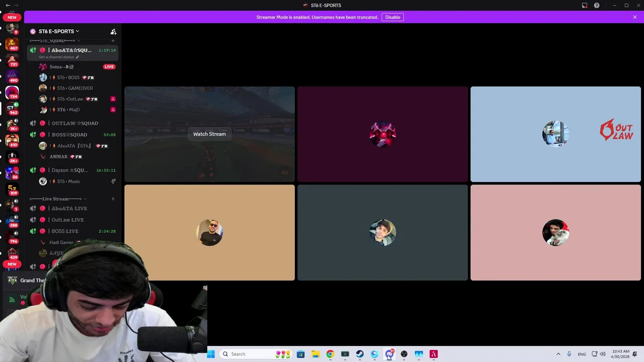
Task: Open the red avatar participant tile
Action: coord(382,134)
